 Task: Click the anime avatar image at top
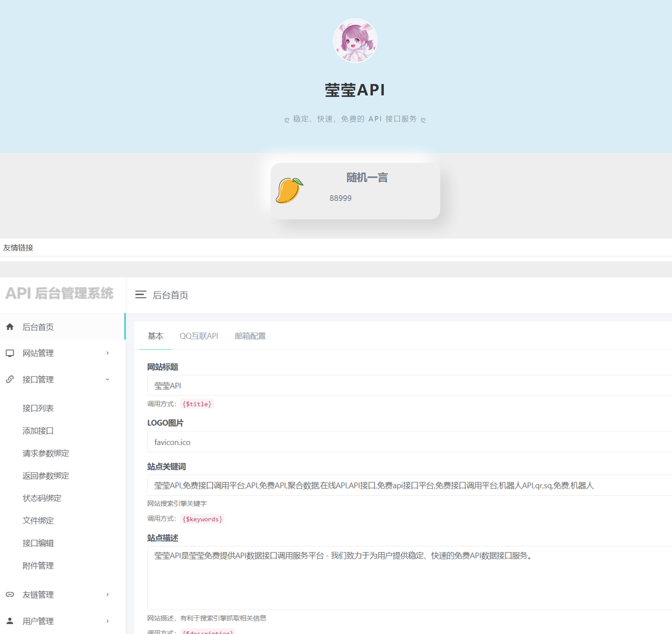click(355, 40)
